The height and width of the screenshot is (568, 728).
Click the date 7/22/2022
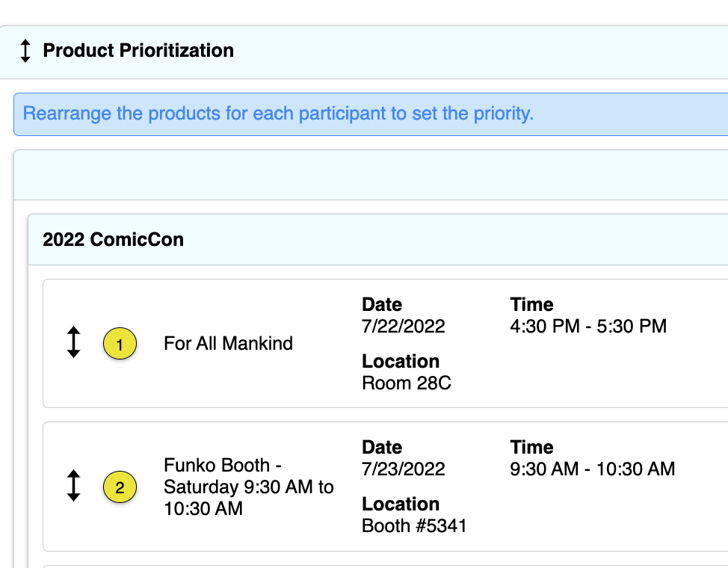[x=404, y=326]
